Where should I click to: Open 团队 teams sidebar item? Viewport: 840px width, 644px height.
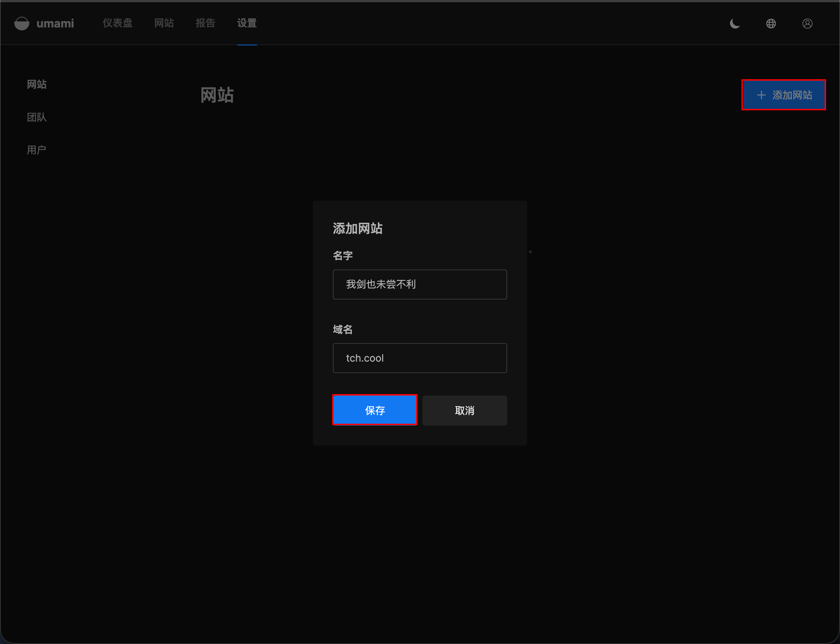point(36,117)
